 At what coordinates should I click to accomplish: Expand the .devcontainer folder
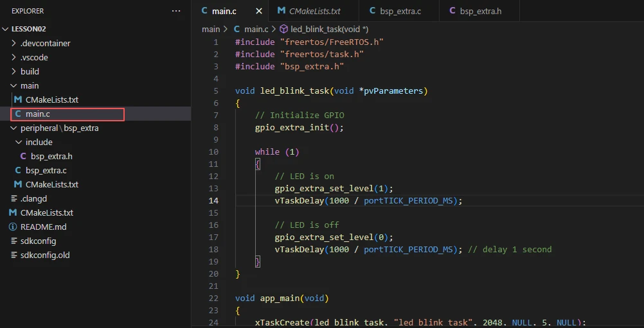point(13,43)
